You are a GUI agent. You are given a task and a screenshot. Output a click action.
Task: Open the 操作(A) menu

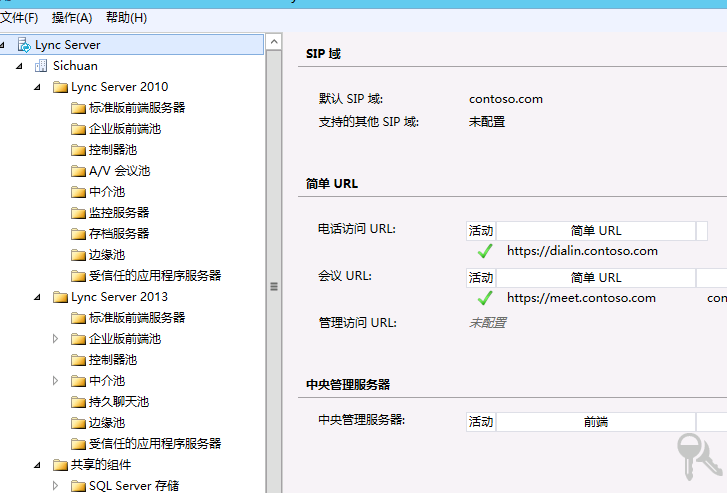[x=72, y=18]
